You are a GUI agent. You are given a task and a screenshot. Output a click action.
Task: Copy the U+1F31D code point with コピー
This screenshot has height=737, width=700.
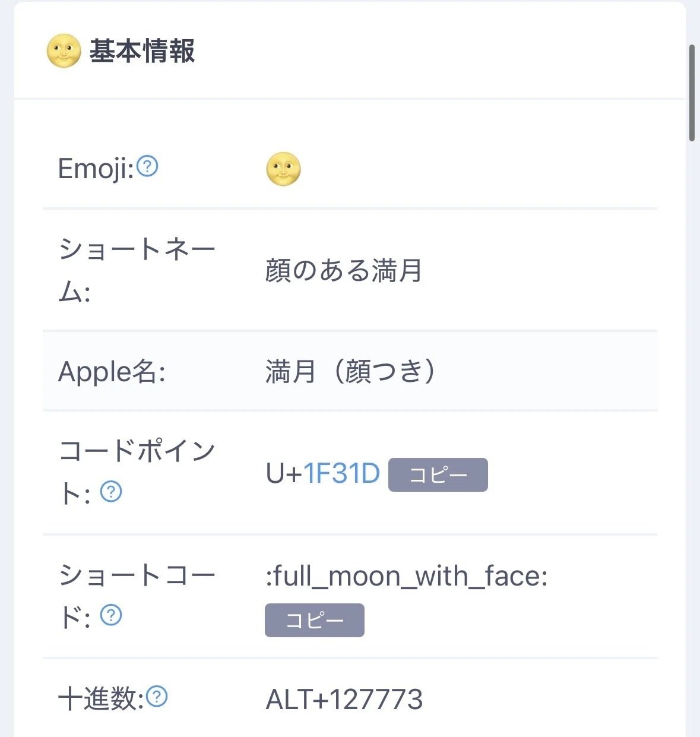click(x=438, y=475)
